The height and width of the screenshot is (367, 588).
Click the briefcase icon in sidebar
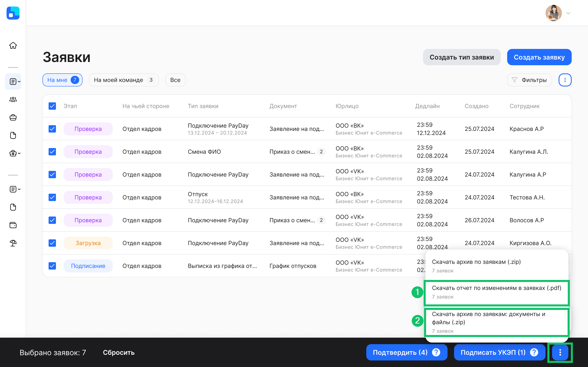13,117
